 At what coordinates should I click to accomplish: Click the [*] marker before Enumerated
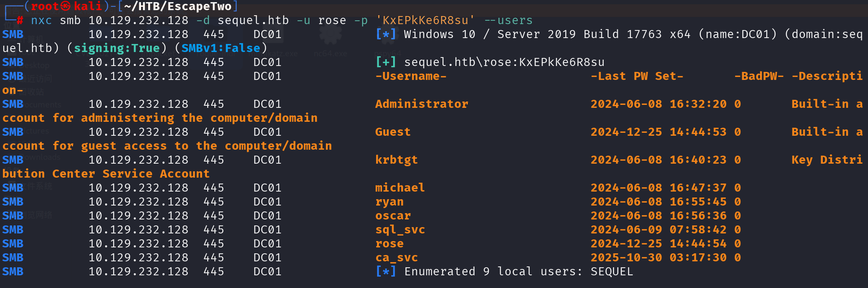(x=386, y=272)
